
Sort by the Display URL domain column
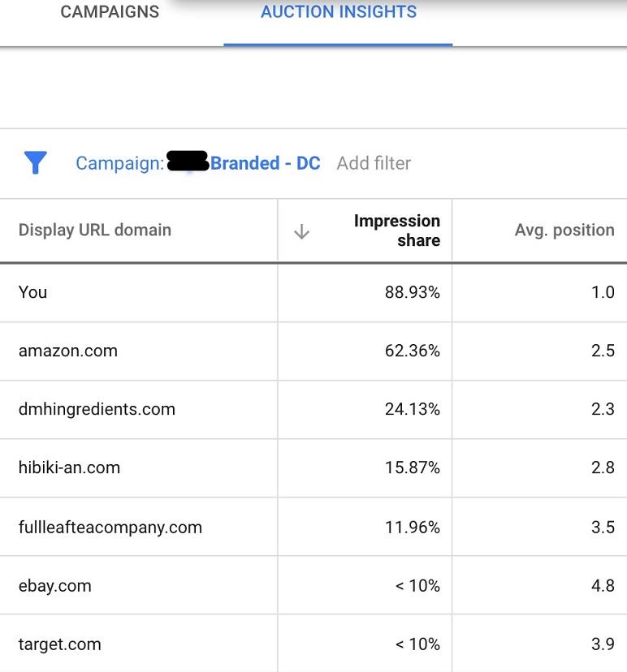[94, 230]
